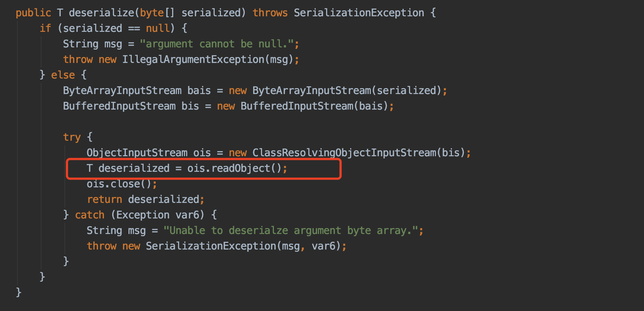
Task: Click the BufferedInputStream constructor call
Action: (297, 106)
